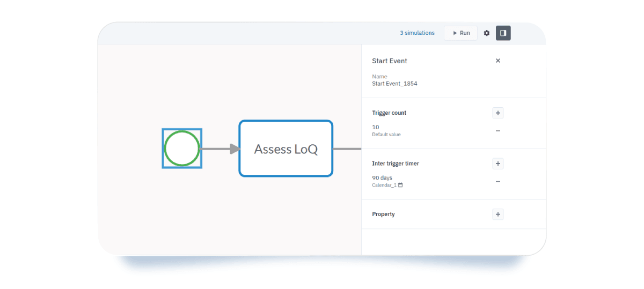Click the Calendar_1 label
Screen dimensions: 644x289
tap(384, 185)
